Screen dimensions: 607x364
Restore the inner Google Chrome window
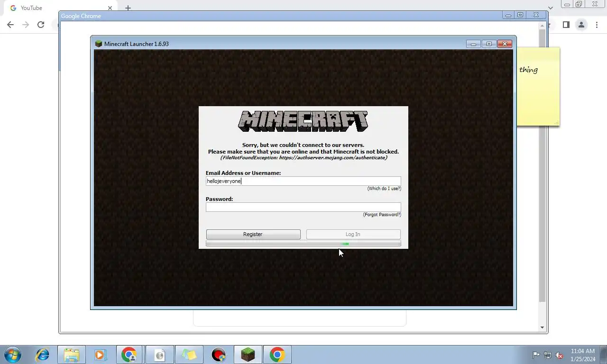pos(520,15)
